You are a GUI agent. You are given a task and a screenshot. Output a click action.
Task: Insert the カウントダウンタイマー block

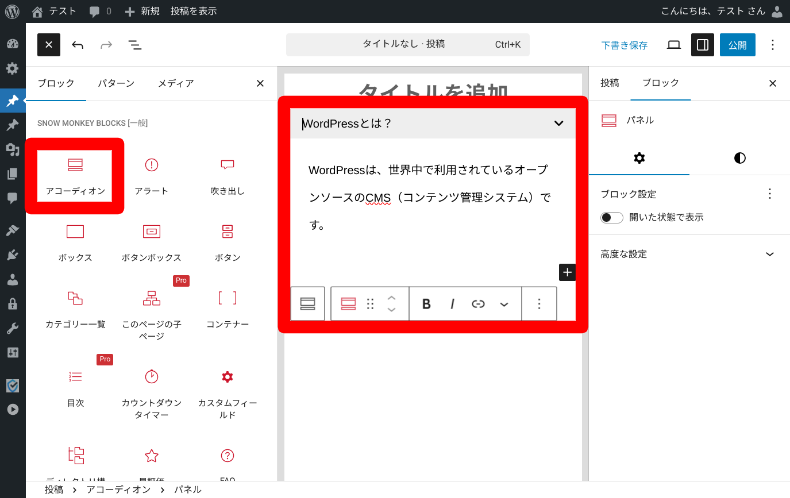(151, 390)
